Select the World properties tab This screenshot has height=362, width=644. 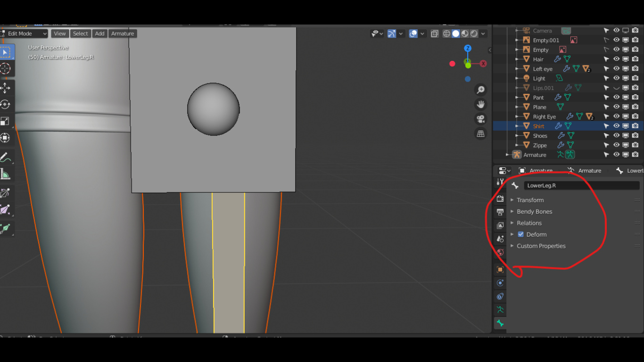coord(500,252)
